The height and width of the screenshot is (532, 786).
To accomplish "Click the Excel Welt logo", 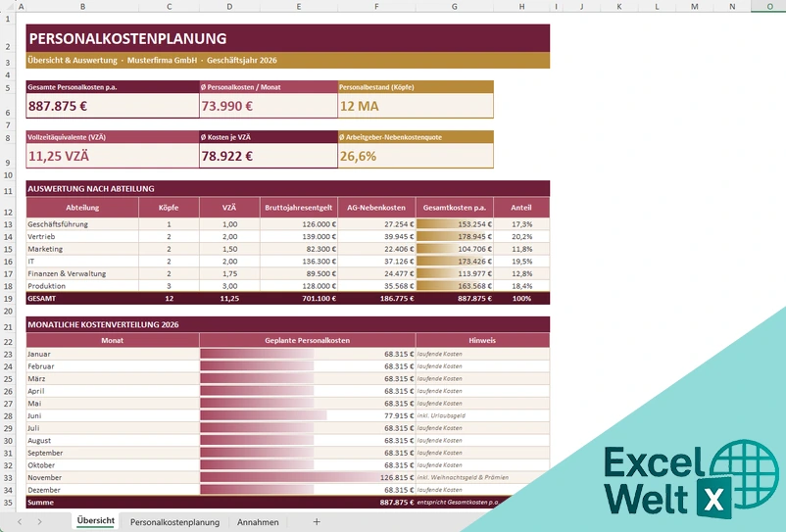I will pos(691,478).
